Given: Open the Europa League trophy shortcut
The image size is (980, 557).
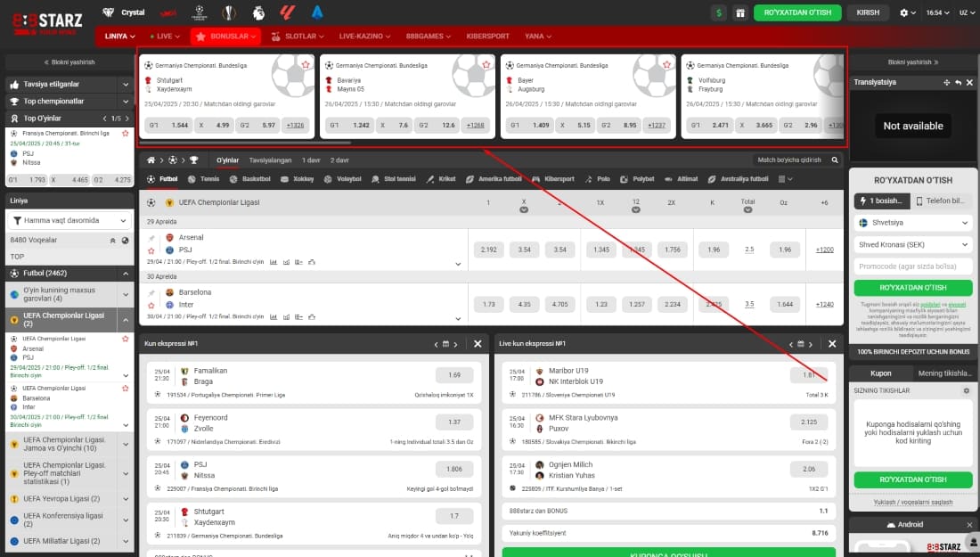Looking at the screenshot, I should pyautogui.click(x=229, y=12).
